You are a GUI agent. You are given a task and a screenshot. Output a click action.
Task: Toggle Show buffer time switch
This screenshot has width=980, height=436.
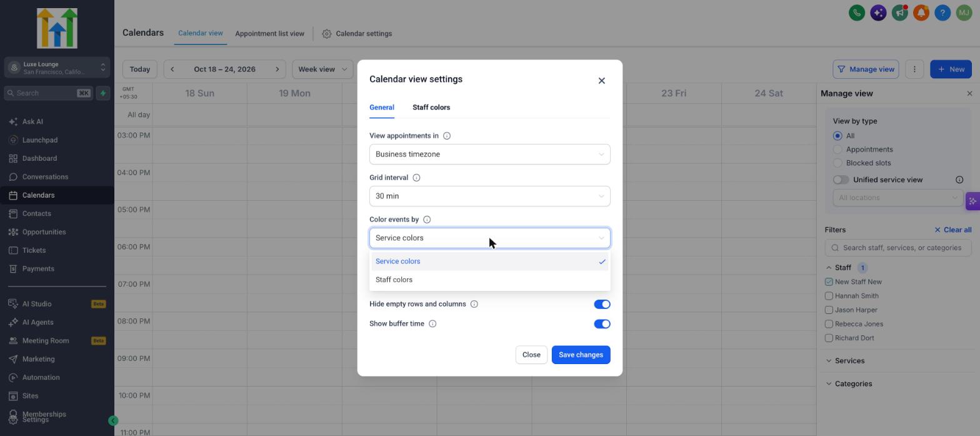click(x=602, y=324)
